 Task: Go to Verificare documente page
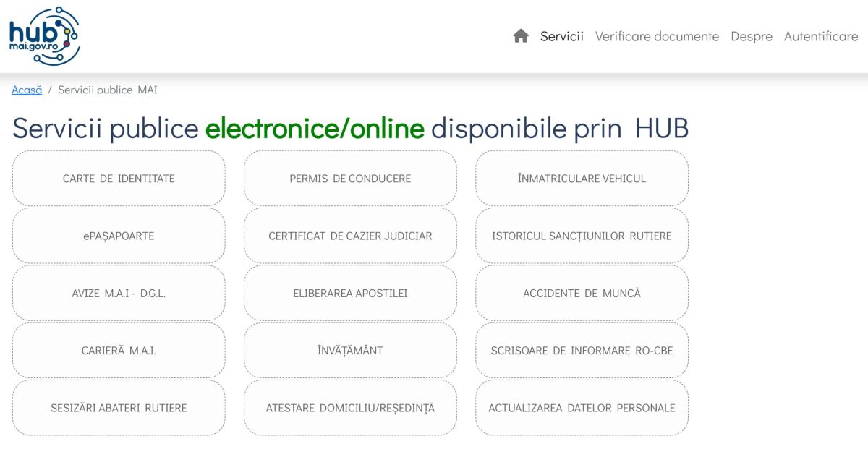[657, 36]
